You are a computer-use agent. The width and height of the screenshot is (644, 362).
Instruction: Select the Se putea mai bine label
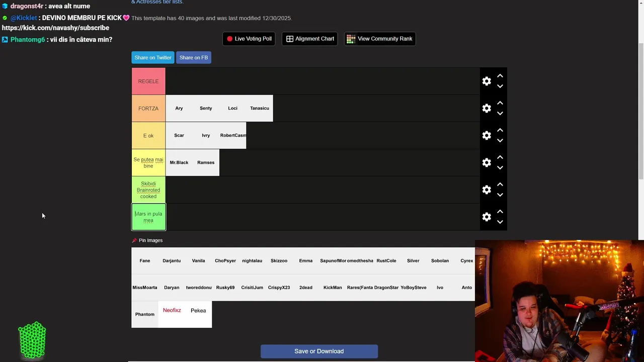point(148,162)
